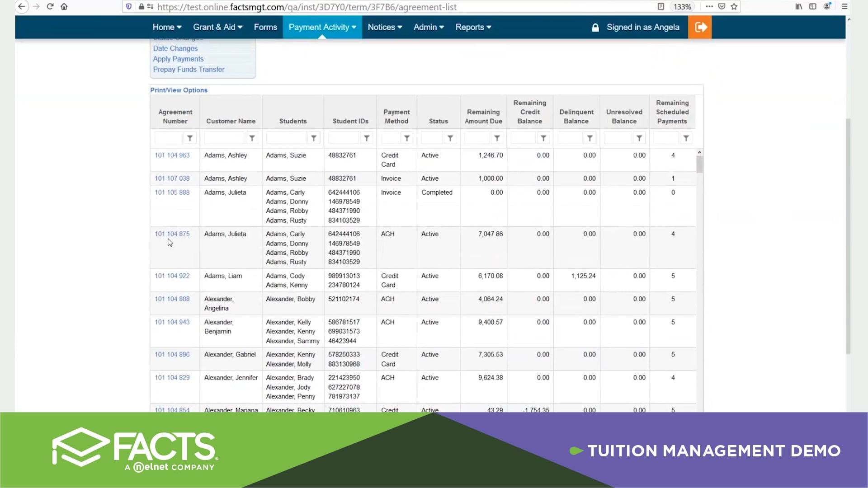Click the Customer Name filter funnel

(252, 138)
